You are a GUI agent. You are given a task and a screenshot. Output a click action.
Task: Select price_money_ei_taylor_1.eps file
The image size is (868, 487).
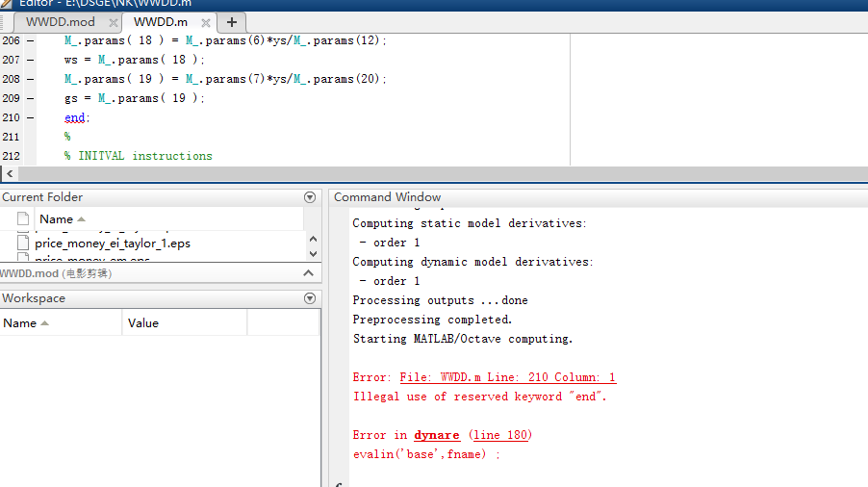pos(112,243)
